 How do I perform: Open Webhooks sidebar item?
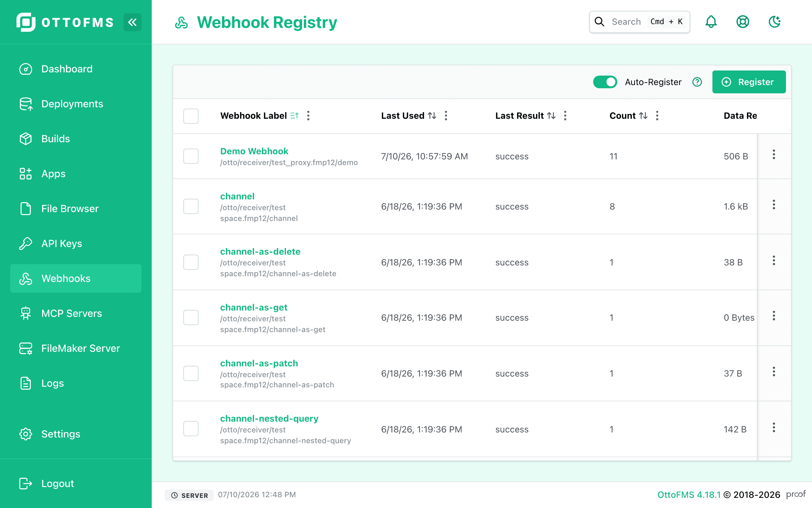(x=76, y=278)
